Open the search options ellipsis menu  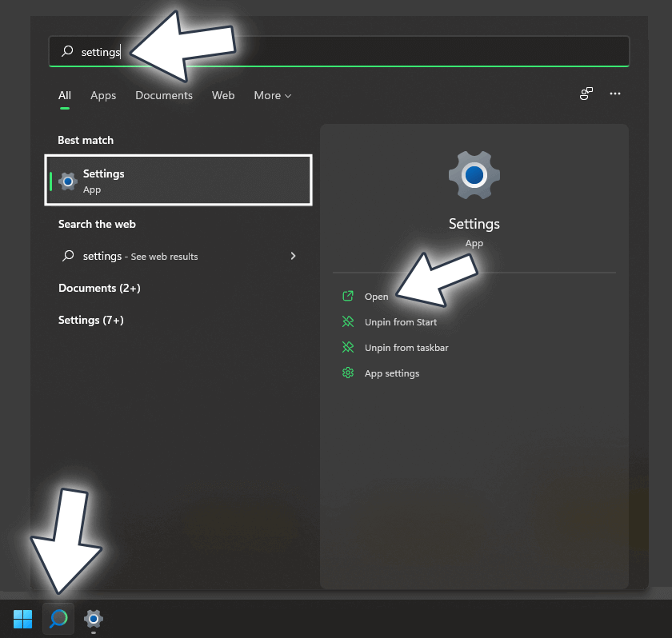pyautogui.click(x=615, y=94)
